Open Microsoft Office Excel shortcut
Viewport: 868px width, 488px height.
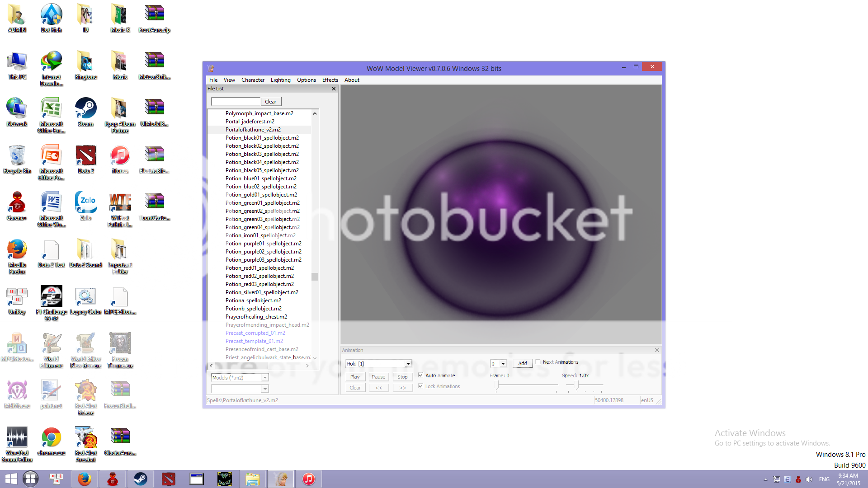tap(51, 116)
